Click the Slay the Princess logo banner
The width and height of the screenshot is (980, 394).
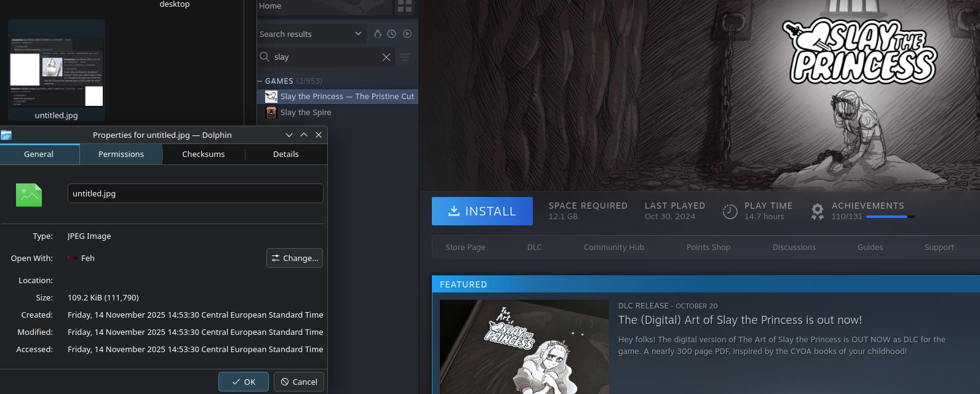[x=860, y=51]
